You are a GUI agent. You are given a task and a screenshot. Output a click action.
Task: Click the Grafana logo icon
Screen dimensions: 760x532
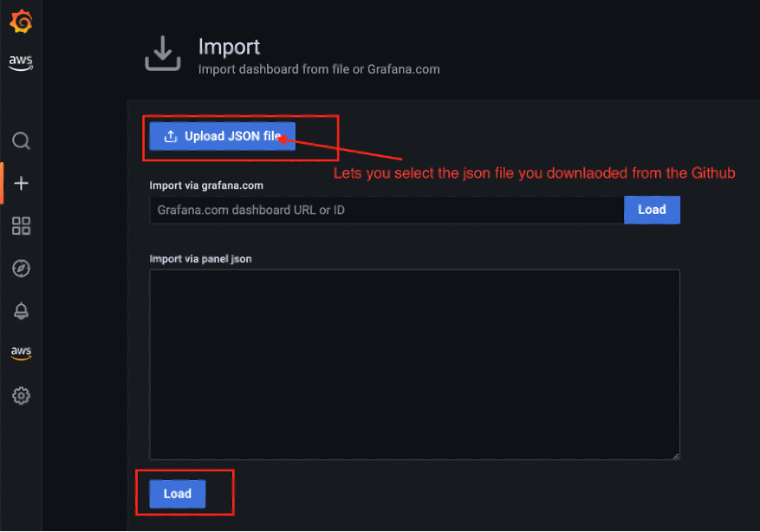[20, 21]
